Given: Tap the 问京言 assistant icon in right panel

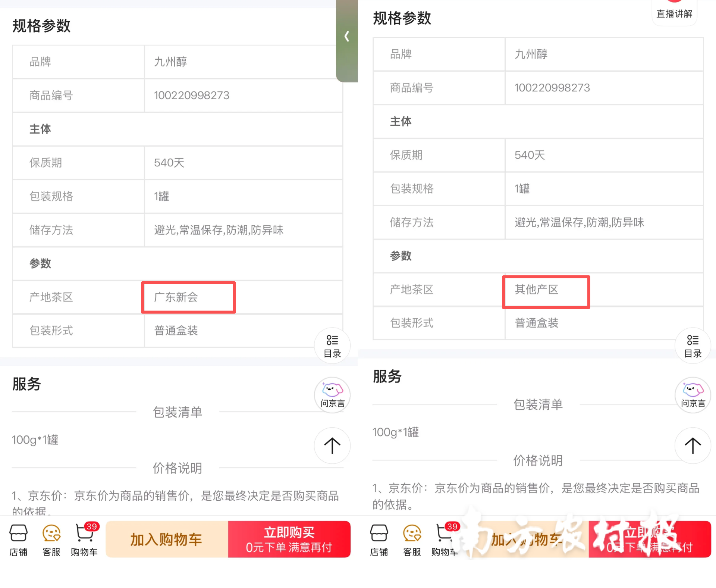Looking at the screenshot, I should [x=693, y=395].
